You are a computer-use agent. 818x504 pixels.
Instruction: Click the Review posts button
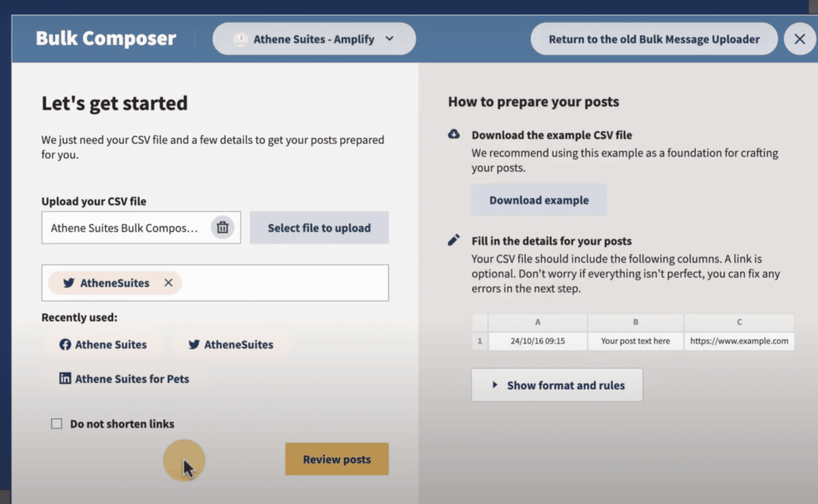click(337, 459)
